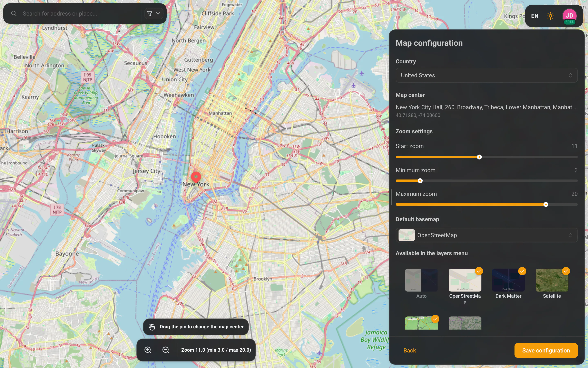Toggle OpenStreetMap basemap in layers menu
This screenshot has height=368, width=588.
pyautogui.click(x=465, y=280)
